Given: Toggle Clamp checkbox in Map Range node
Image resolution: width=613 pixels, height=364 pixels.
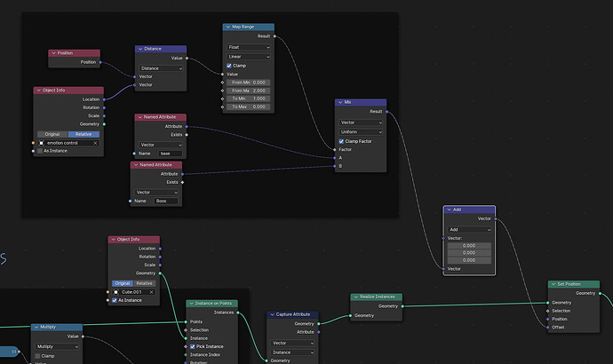Looking at the screenshot, I should coord(229,66).
